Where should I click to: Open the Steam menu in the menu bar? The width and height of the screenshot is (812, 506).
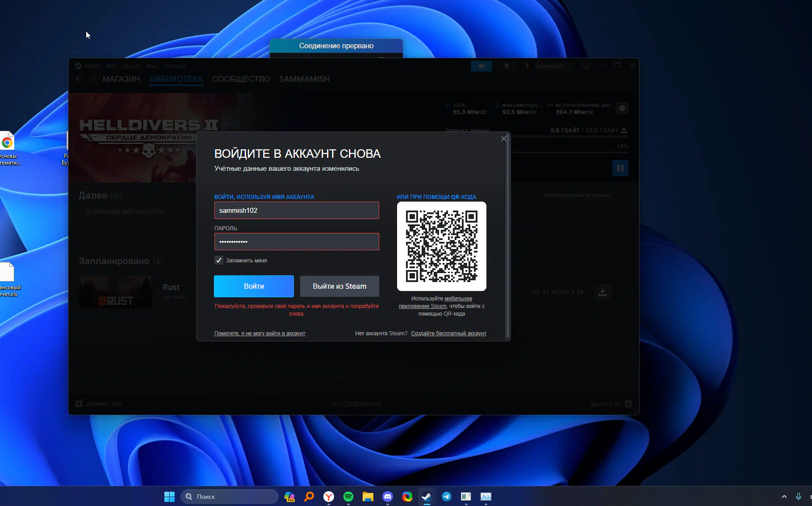(x=88, y=66)
